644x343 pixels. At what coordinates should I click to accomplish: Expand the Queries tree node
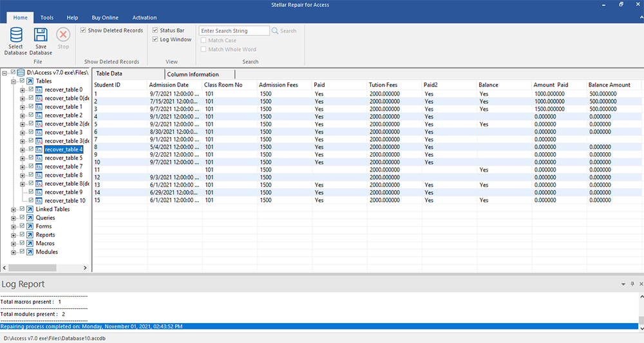point(14,218)
